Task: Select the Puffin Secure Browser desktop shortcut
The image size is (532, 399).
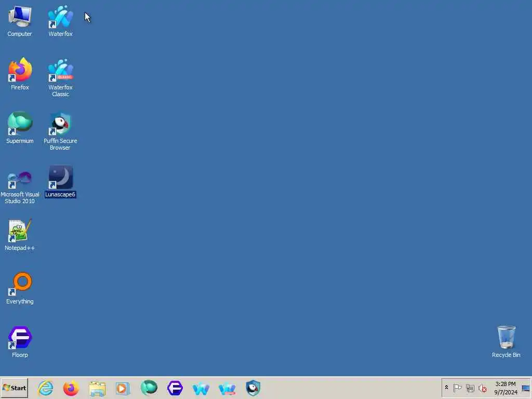Action: (x=60, y=131)
